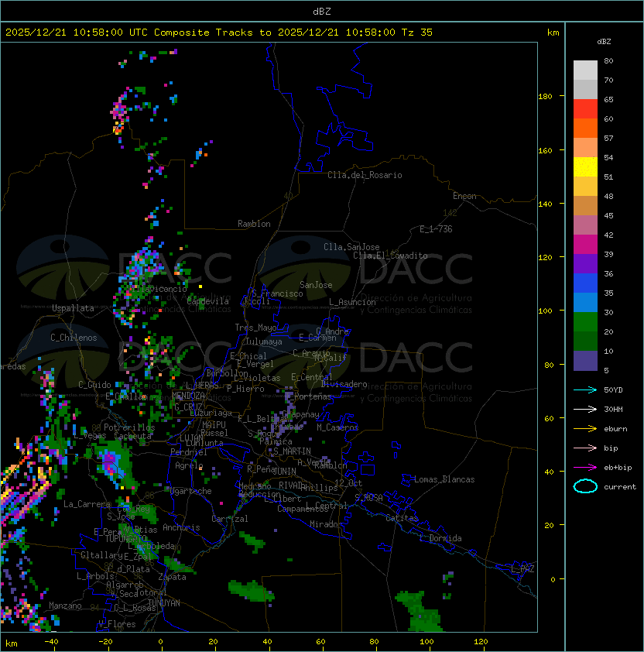Viewport: 644px width, 652px height.
Task: Click the Carrizal place label
Action: point(230,519)
